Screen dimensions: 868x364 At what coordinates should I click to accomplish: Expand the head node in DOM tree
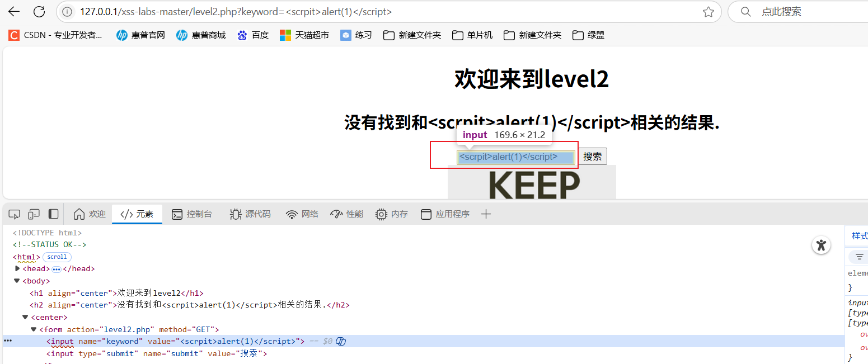click(17, 268)
